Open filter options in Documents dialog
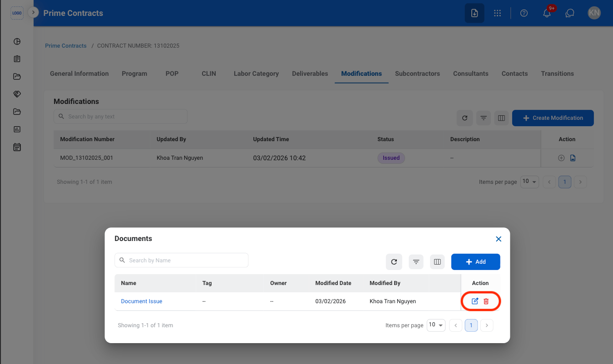The image size is (613, 364). click(x=416, y=262)
